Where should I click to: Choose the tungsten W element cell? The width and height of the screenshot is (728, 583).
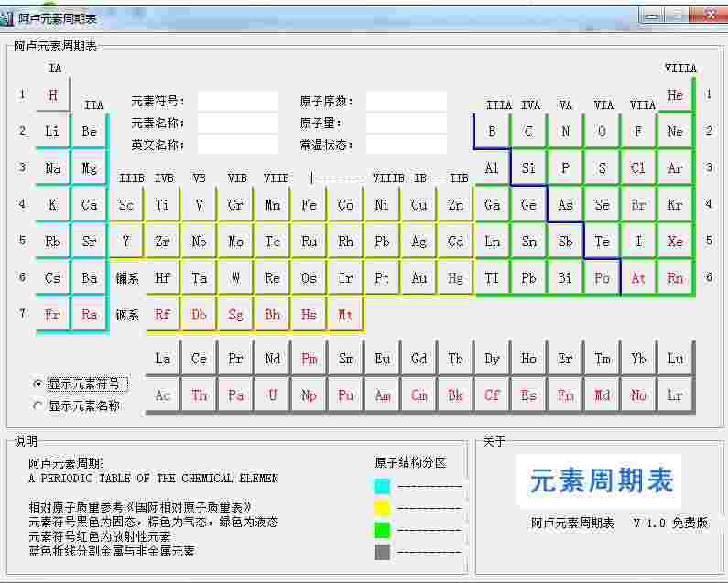coord(236,278)
